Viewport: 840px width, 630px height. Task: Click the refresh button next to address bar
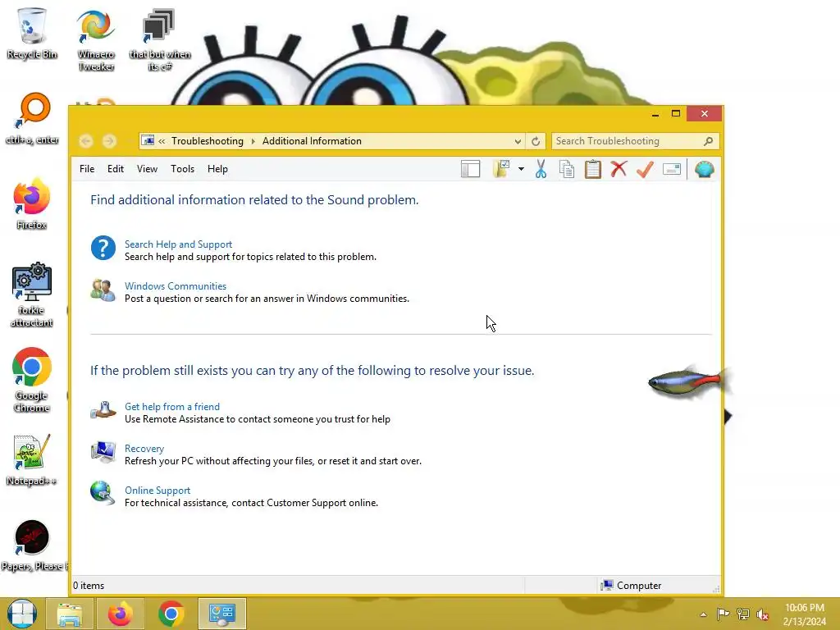click(x=535, y=141)
